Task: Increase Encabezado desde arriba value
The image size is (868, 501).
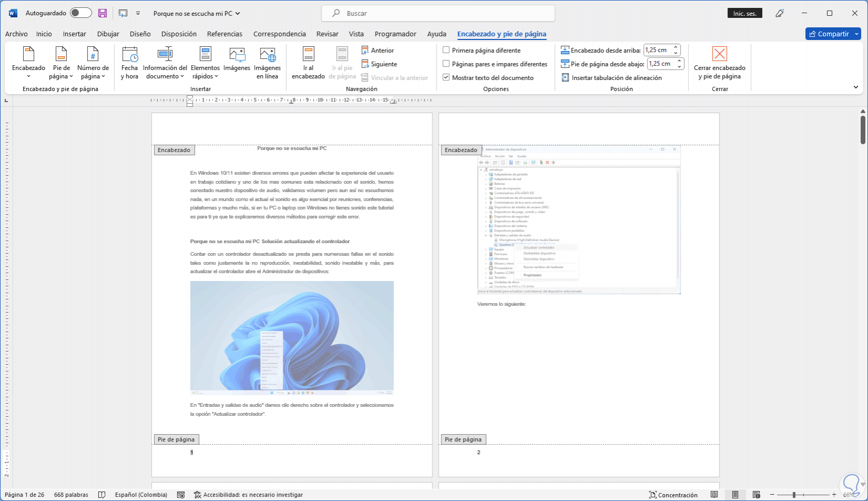Action: (x=676, y=47)
